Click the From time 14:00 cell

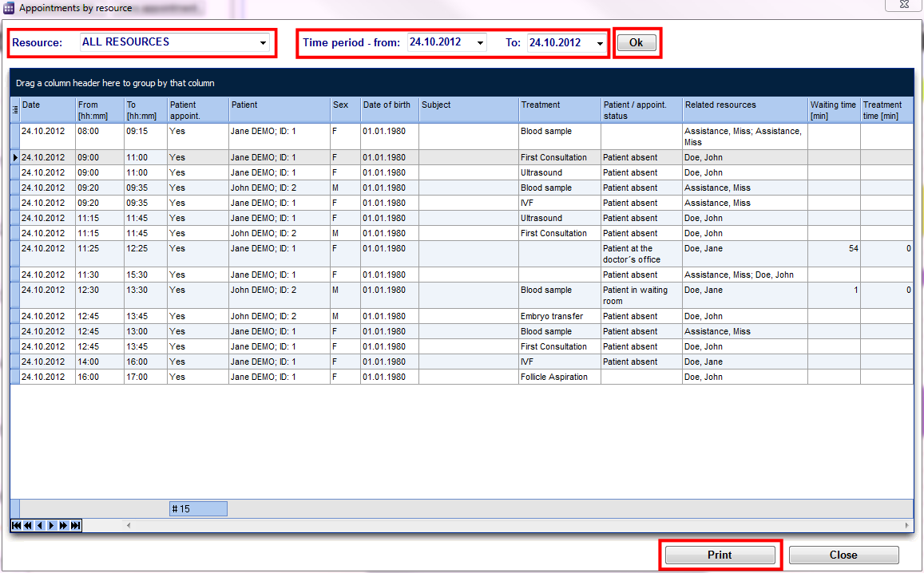pyautogui.click(x=100, y=362)
